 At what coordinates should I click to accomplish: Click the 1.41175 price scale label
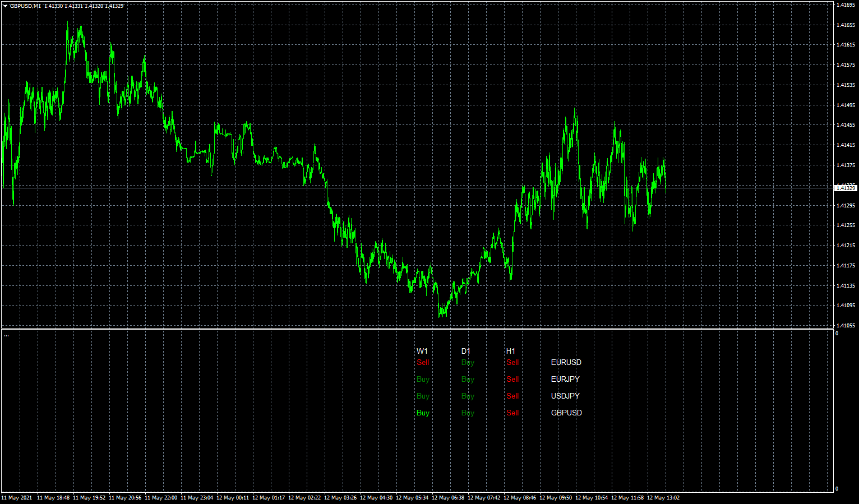click(846, 265)
